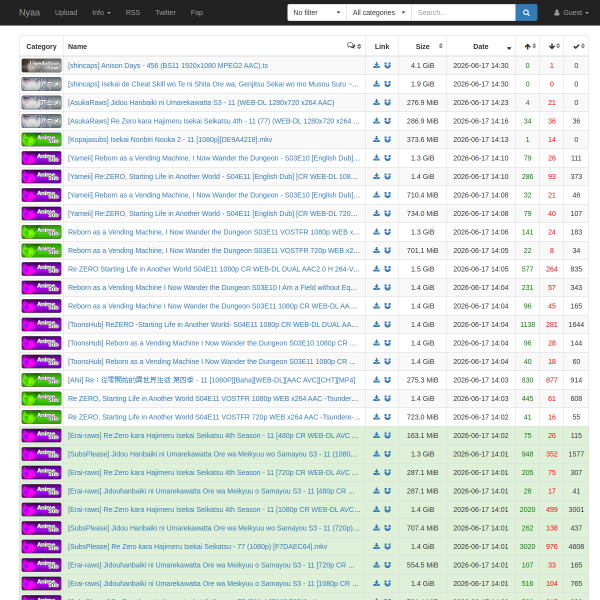The width and height of the screenshot is (600, 600).
Task: Open Erai-raws Jidouhanbaiki S3 - 11 480p torrent
Action: click(211, 491)
